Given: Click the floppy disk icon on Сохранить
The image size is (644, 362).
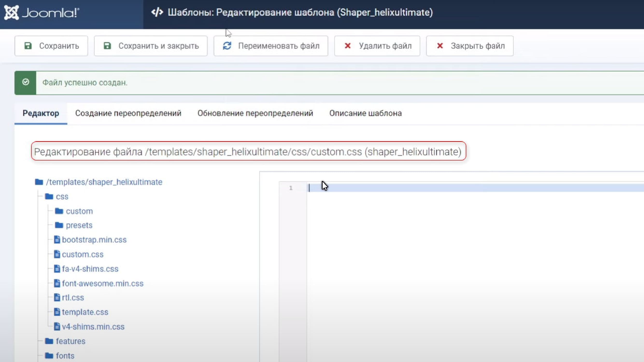Looking at the screenshot, I should click(28, 46).
